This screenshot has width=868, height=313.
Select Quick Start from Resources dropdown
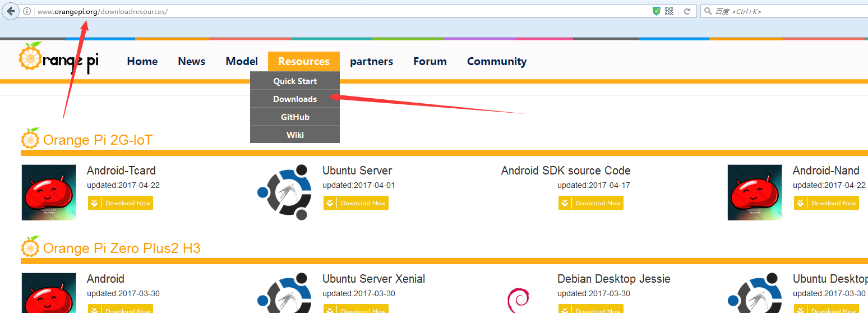click(295, 81)
